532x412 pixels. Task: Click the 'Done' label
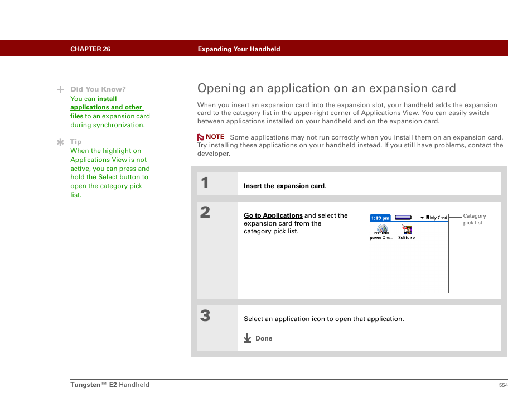click(x=264, y=338)
